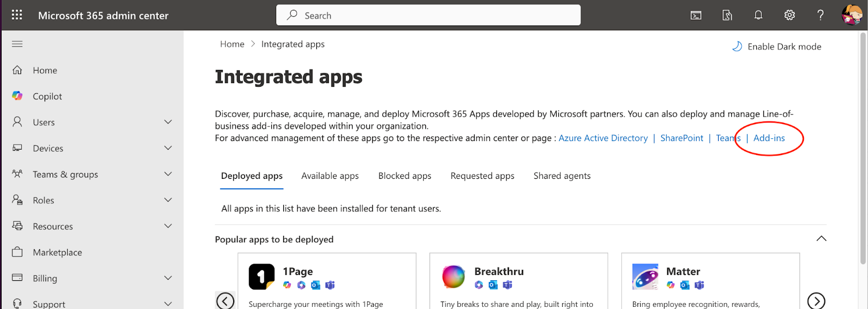Open the settings gear icon
This screenshot has width=868, height=309.
tap(789, 15)
